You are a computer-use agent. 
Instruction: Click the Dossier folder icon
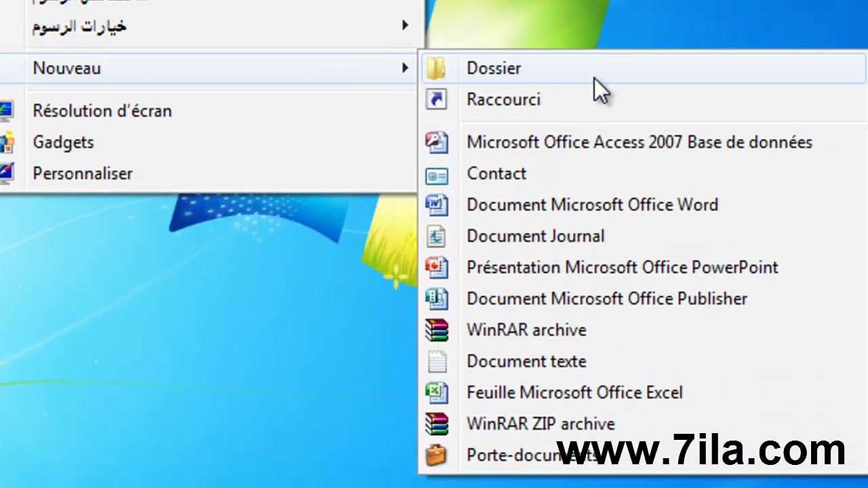pos(436,68)
